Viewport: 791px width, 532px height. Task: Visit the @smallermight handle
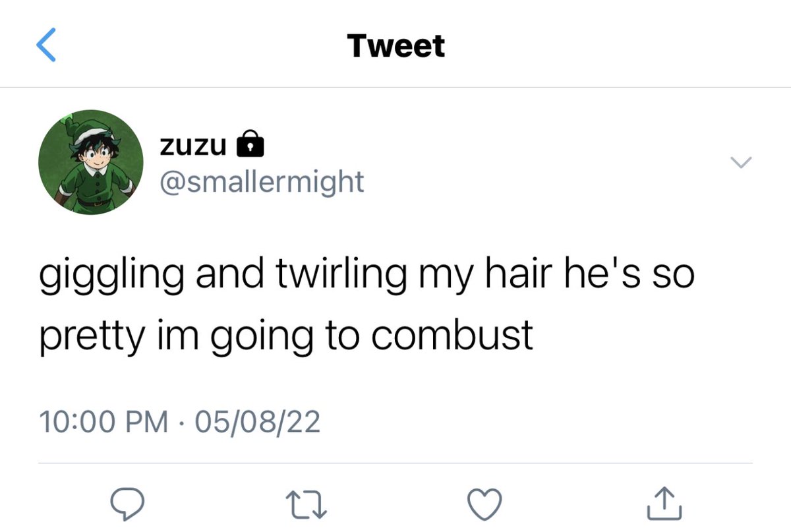pyautogui.click(x=261, y=180)
